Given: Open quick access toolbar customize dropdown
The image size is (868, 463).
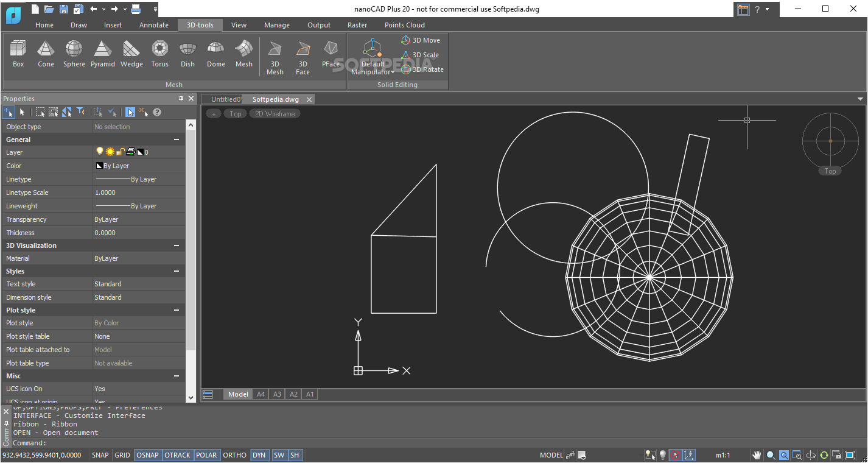Looking at the screenshot, I should [155, 9].
